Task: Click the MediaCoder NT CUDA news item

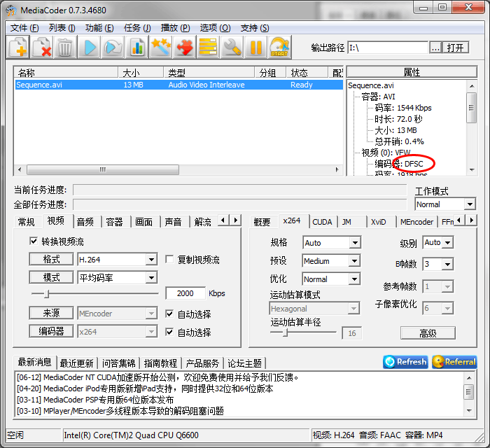Action: click(x=157, y=377)
